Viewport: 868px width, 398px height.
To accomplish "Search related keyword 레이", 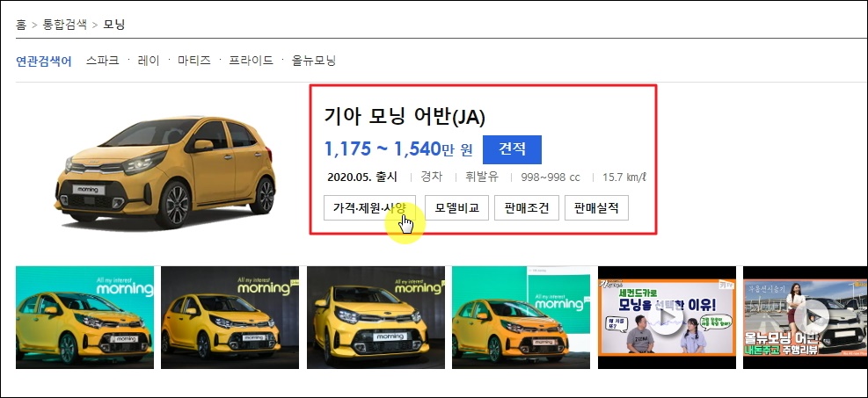I will point(149,61).
